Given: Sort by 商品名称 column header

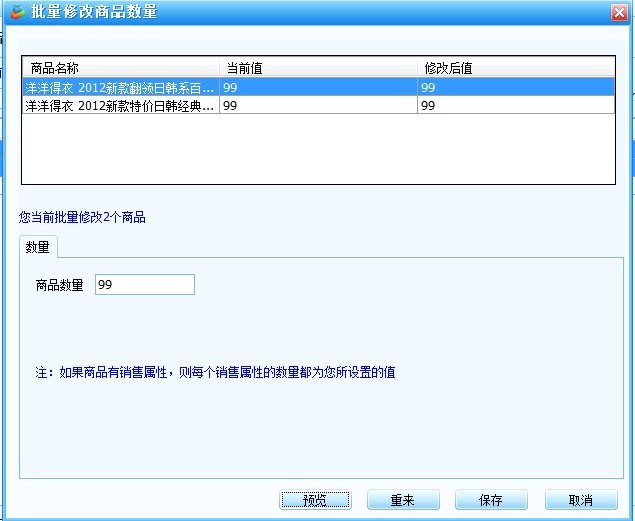Looking at the screenshot, I should [121, 68].
